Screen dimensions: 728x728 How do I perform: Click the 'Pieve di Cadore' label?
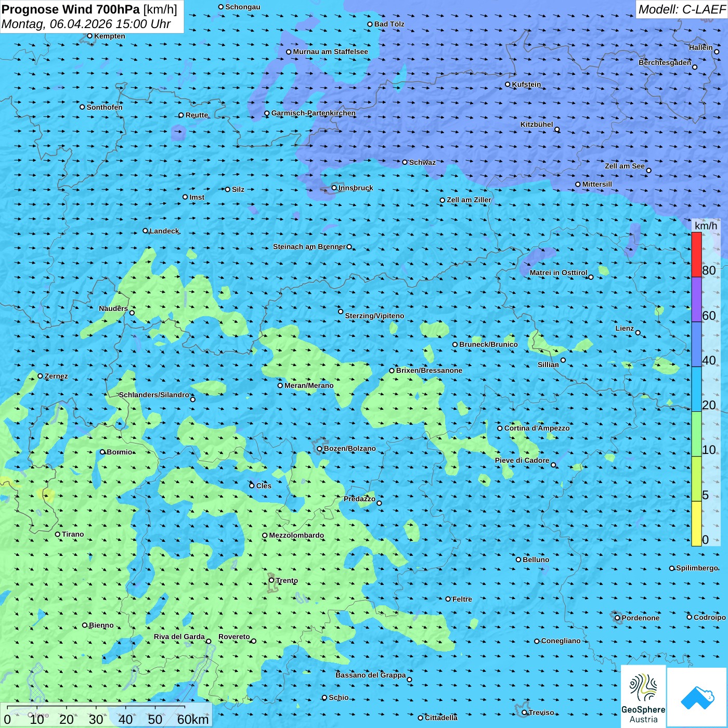[x=522, y=460]
